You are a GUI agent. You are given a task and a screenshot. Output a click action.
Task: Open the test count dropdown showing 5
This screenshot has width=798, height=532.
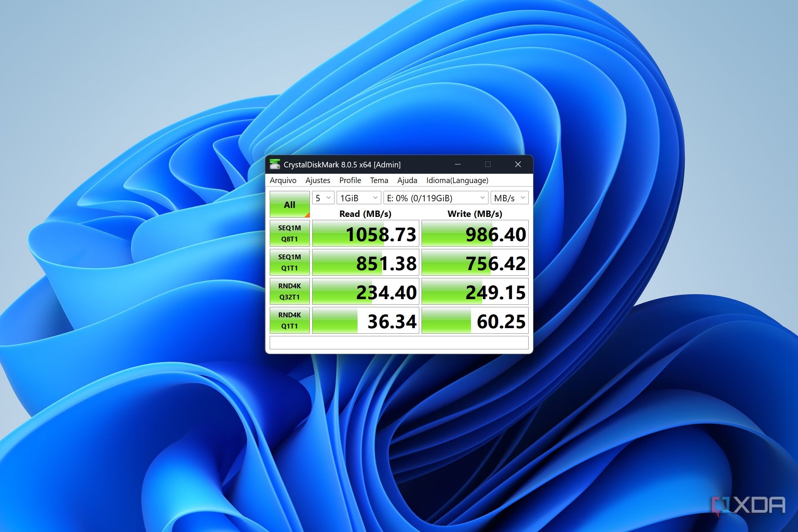pyautogui.click(x=323, y=198)
